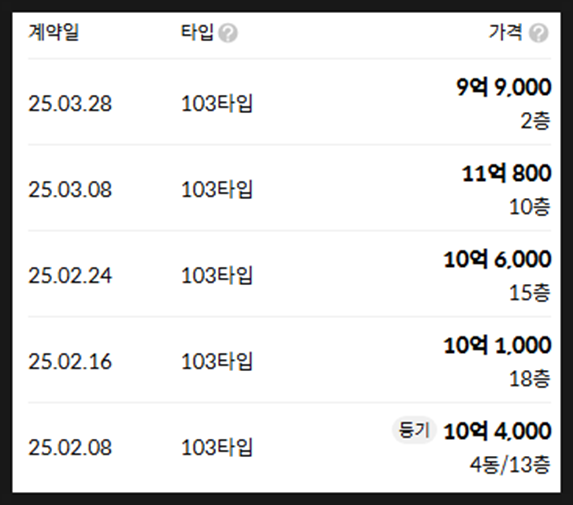Click the 4동/13층 floor detail
This screenshot has height=505, width=573.
(510, 465)
